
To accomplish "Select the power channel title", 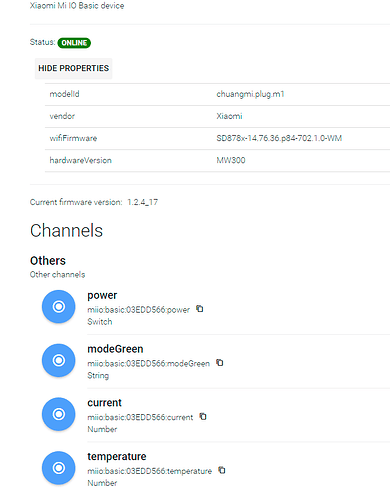I will click(x=102, y=295).
